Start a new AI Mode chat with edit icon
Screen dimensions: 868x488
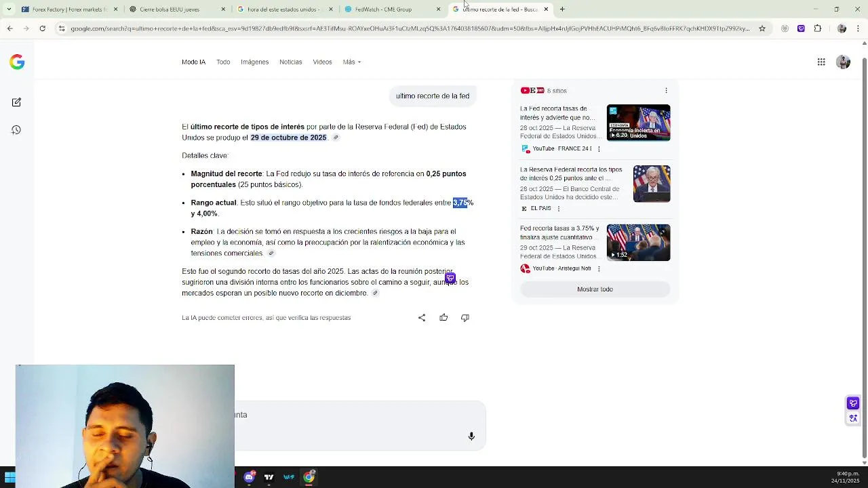click(x=16, y=102)
